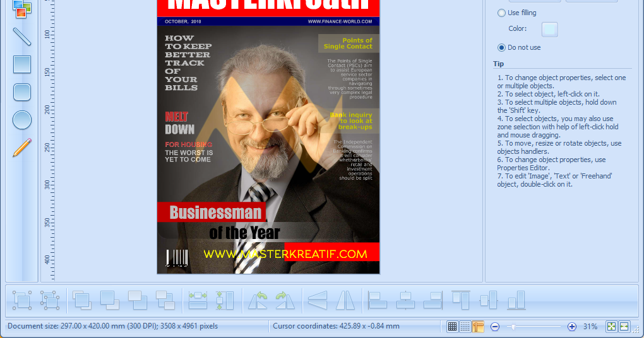
Task: Click the second flip triangle icon
Action: pyautogui.click(x=345, y=300)
